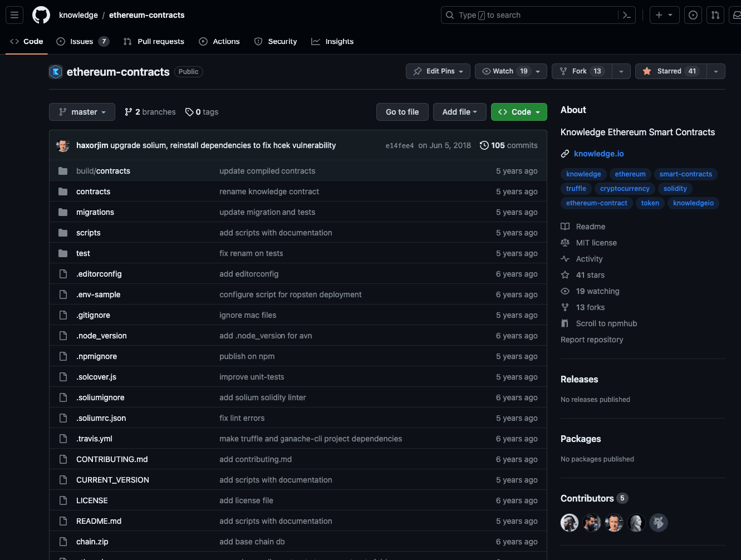Image resolution: width=741 pixels, height=560 pixels.
Task: Click haxorjim's commit author avatar
Action: (63, 145)
